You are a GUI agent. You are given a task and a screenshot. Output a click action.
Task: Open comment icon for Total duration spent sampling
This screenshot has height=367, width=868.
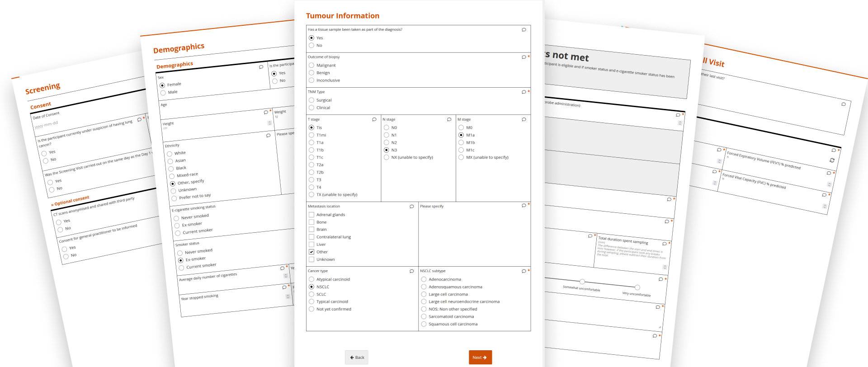coord(664,244)
